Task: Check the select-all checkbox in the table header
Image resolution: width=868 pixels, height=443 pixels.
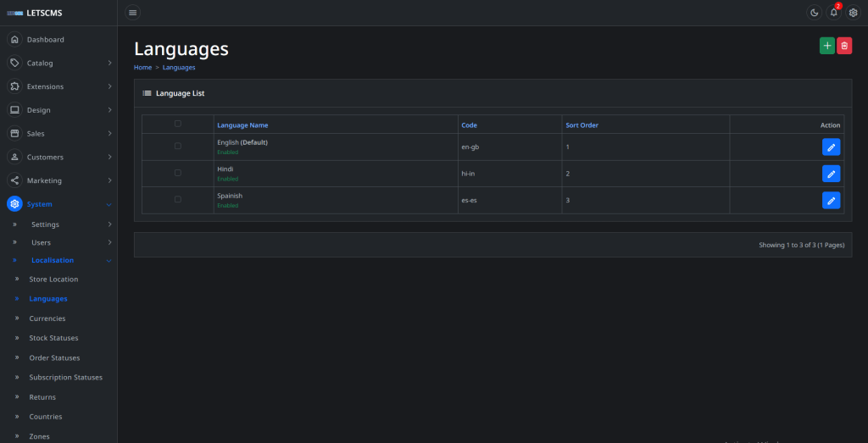Action: click(x=177, y=124)
